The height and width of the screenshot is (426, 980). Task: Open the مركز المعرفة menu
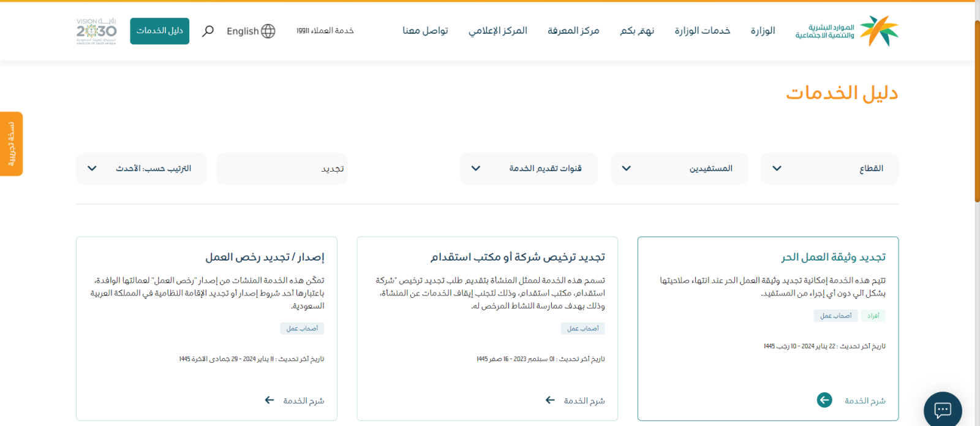tap(573, 31)
